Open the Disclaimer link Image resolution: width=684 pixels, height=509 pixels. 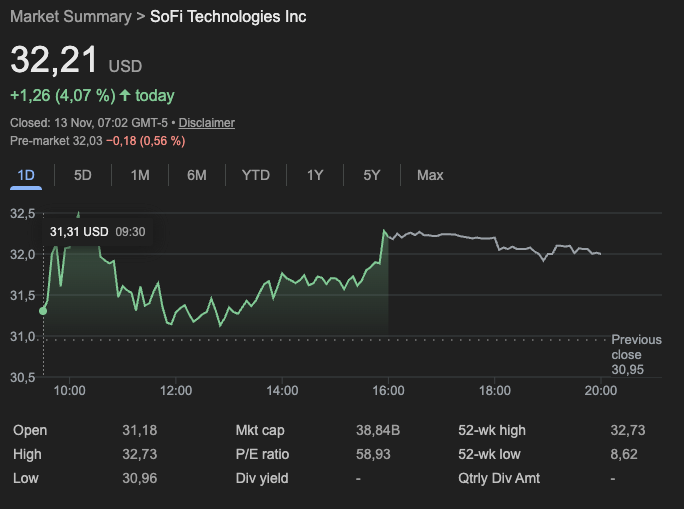207,123
